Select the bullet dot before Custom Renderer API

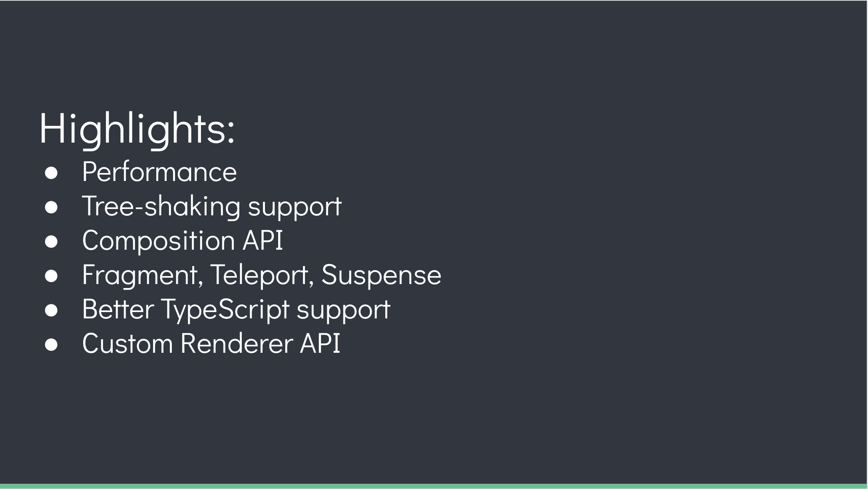(x=52, y=345)
